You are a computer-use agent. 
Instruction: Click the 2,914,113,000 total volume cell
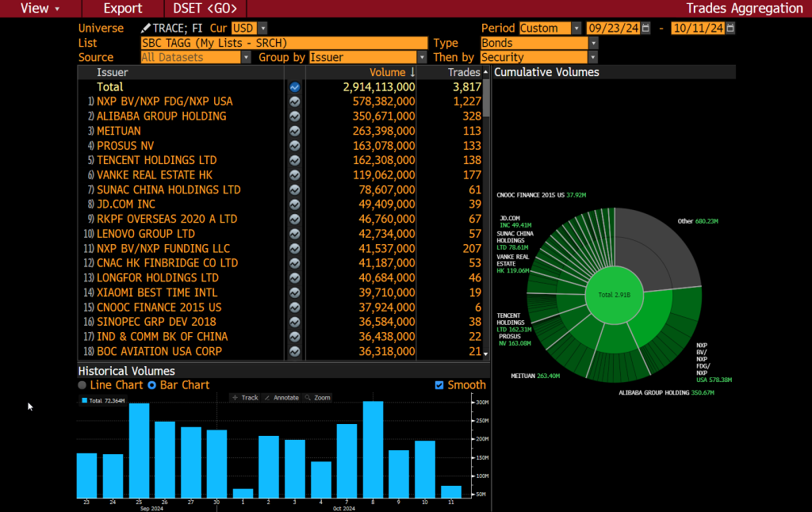(379, 87)
